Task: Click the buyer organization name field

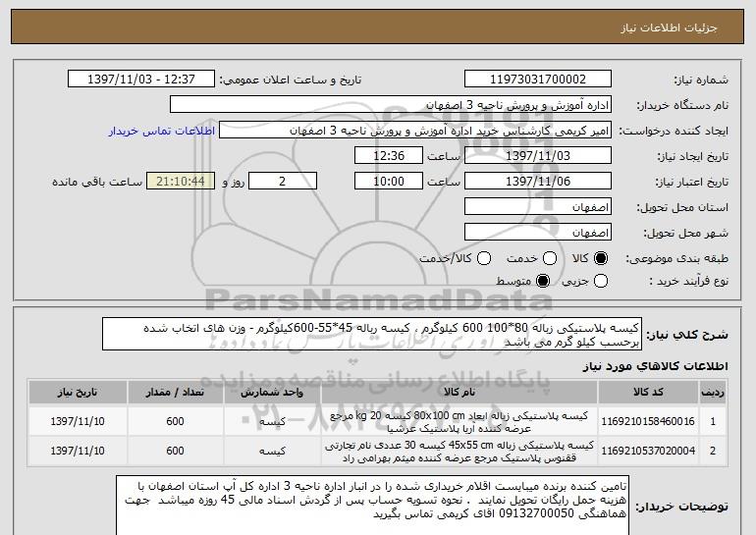Action: (x=391, y=105)
